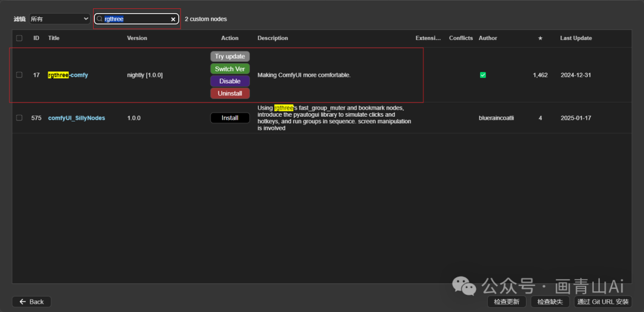Click author name blueraincoatli
The width and height of the screenshot is (644, 312).
[497, 118]
